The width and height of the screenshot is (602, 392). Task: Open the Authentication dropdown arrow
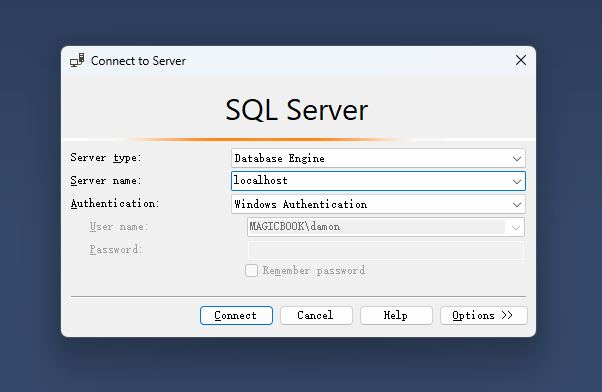[517, 204]
